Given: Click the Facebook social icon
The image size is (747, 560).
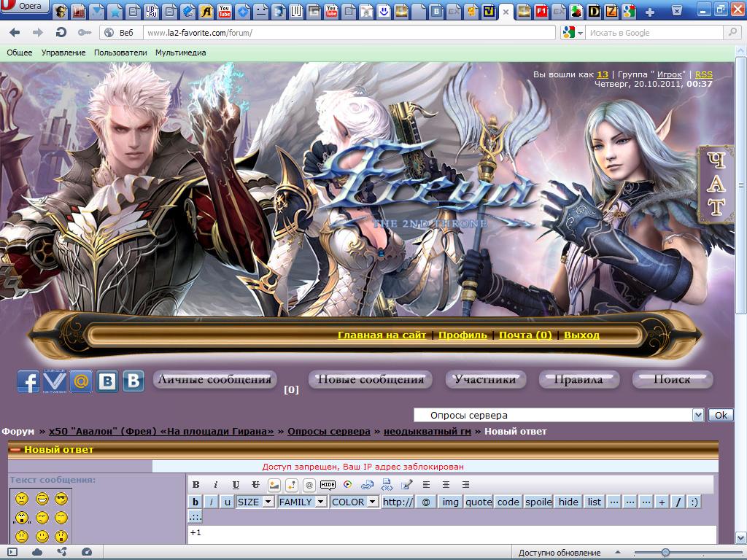Looking at the screenshot, I should coord(28,381).
